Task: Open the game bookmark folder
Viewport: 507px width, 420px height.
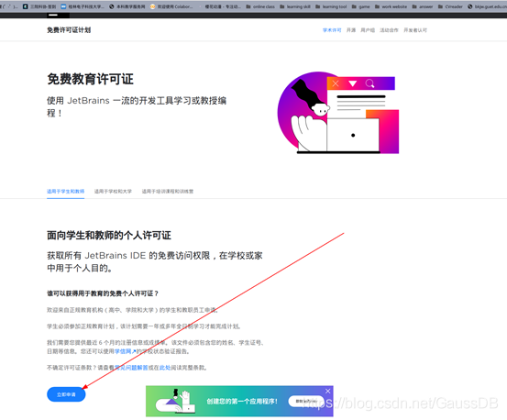Action: [361, 6]
